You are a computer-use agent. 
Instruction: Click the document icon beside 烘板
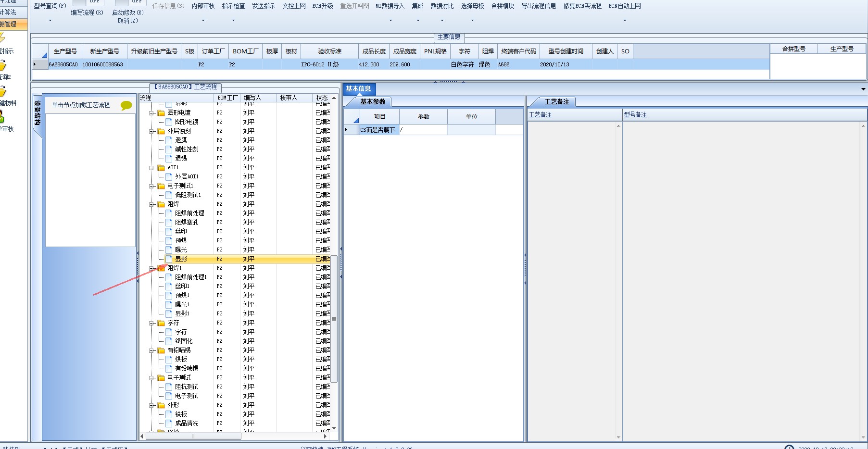[169, 359]
